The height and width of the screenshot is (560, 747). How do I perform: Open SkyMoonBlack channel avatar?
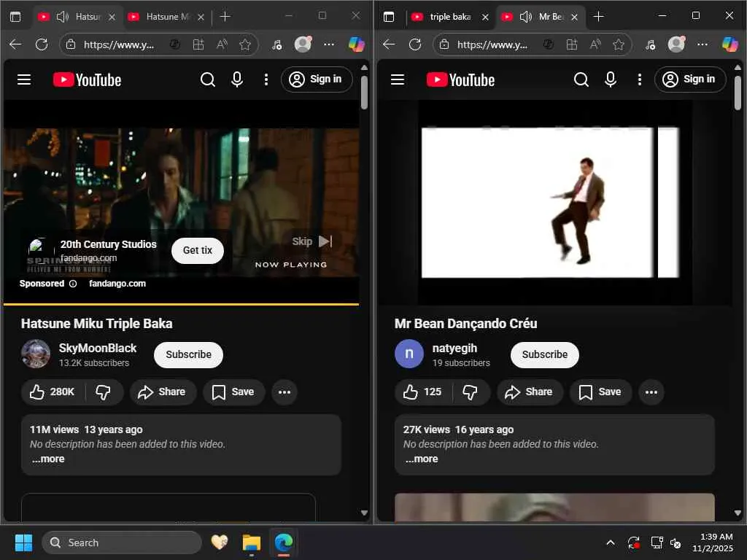(x=36, y=354)
